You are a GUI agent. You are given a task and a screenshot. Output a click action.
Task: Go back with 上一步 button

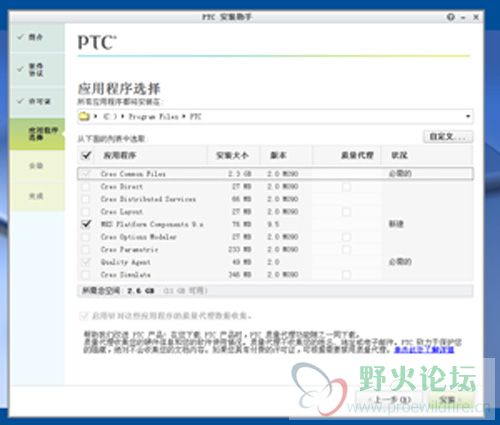click(388, 400)
